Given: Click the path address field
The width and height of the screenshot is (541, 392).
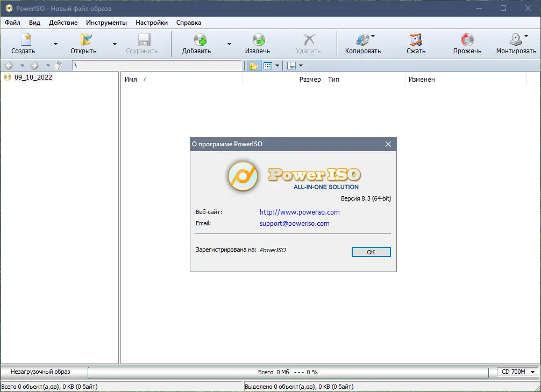Looking at the screenshot, I should coord(157,65).
